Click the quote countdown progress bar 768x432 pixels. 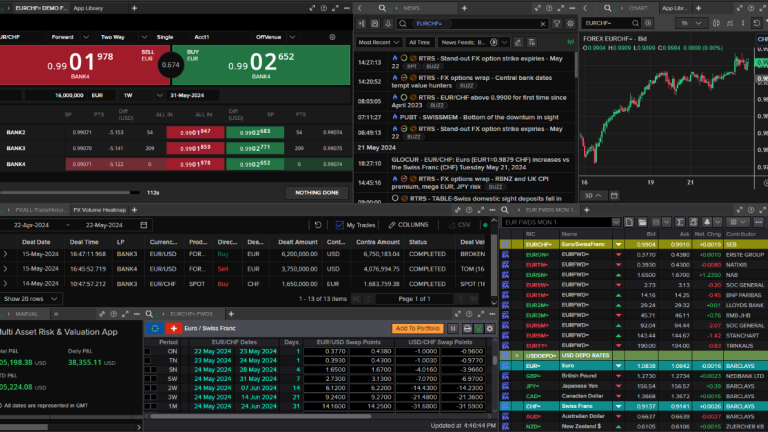point(70,192)
